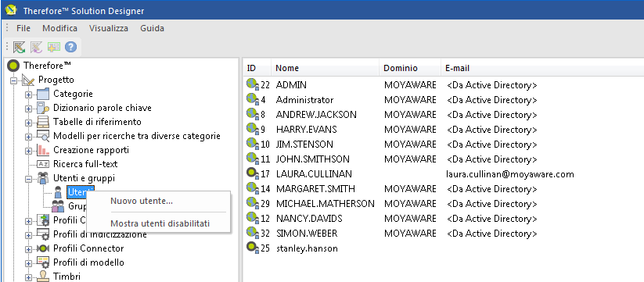Sort list by Dominio column header
This screenshot has width=644, height=282.
click(x=410, y=68)
